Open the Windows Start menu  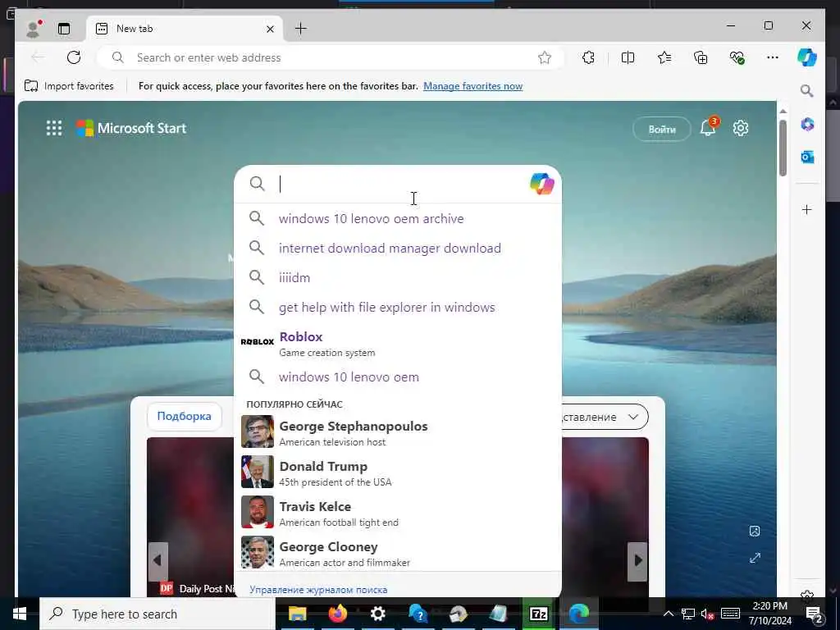pyautogui.click(x=20, y=614)
